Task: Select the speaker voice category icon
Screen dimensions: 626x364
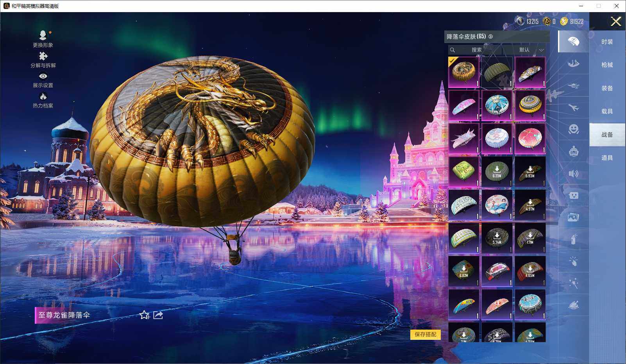Action: (573, 173)
